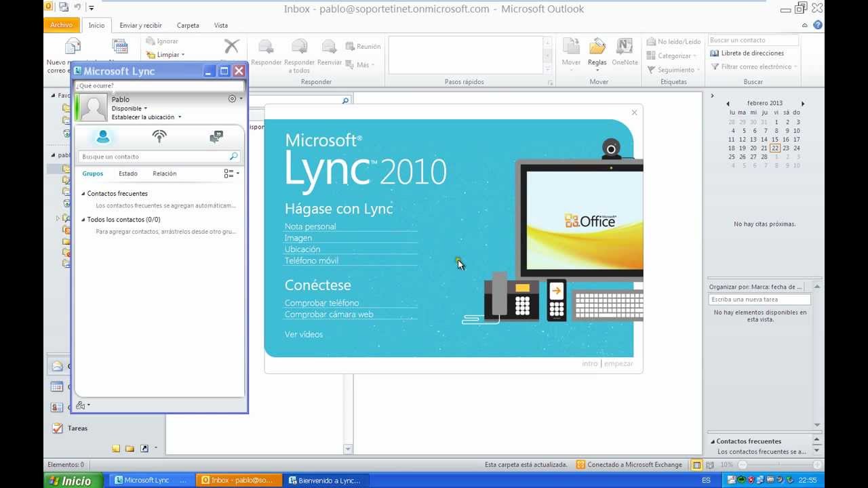
Task: Switch to the Vista ribbon tab
Action: point(221,26)
